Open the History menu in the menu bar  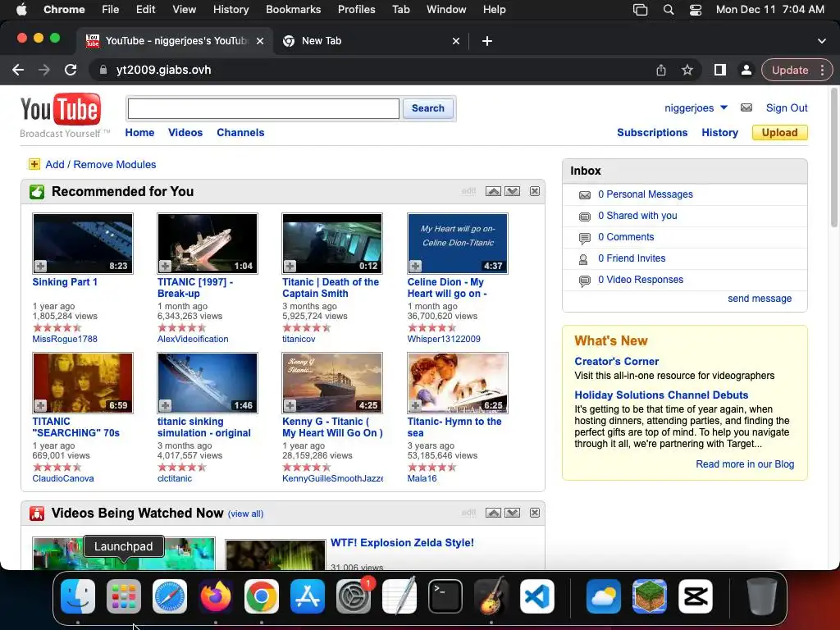pyautogui.click(x=231, y=10)
